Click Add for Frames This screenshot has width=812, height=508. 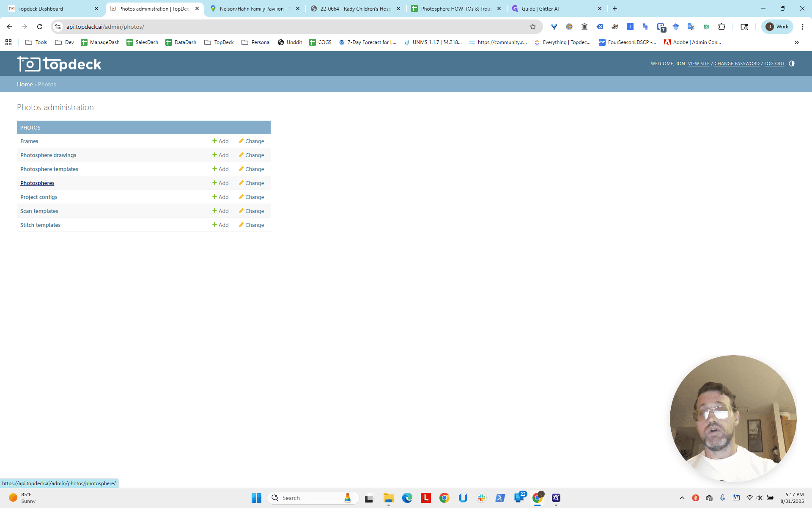pos(220,141)
